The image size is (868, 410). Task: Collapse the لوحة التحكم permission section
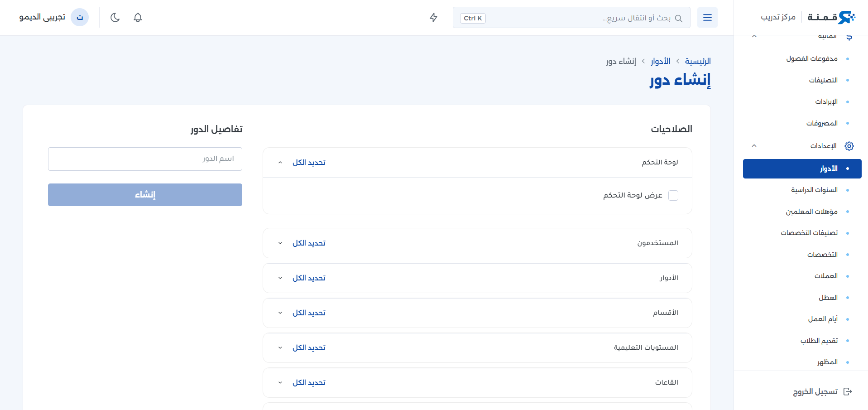pos(280,163)
